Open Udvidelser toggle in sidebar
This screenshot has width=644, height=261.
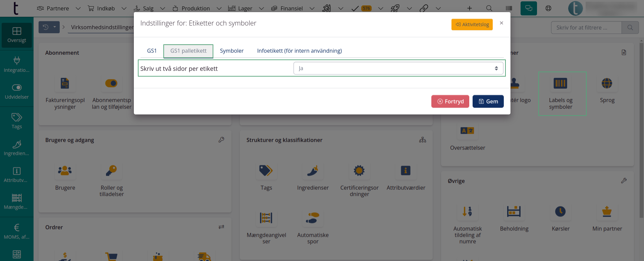[x=17, y=91]
